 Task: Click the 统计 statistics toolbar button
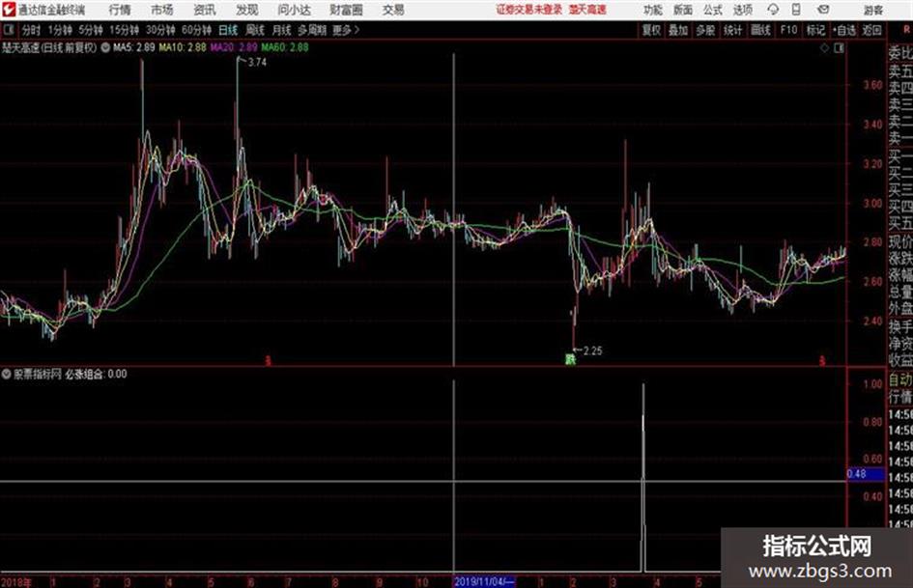(732, 30)
